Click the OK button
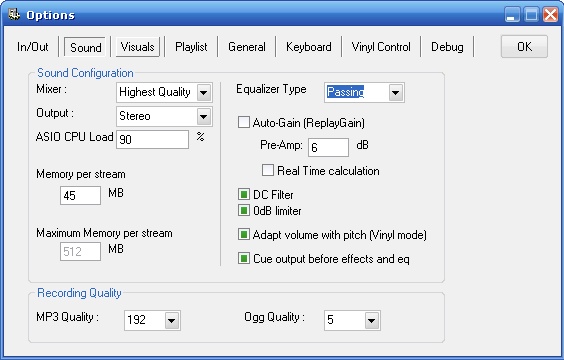This screenshot has height=360, width=564. (524, 46)
